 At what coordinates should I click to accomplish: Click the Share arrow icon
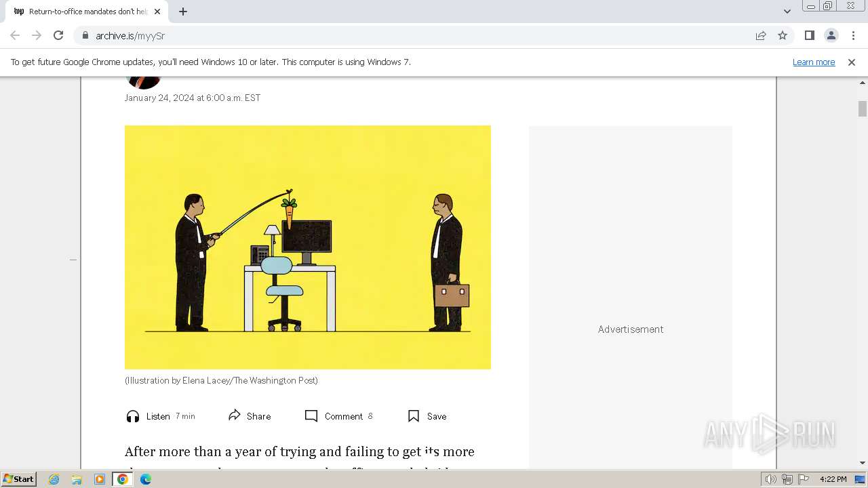pyautogui.click(x=235, y=415)
